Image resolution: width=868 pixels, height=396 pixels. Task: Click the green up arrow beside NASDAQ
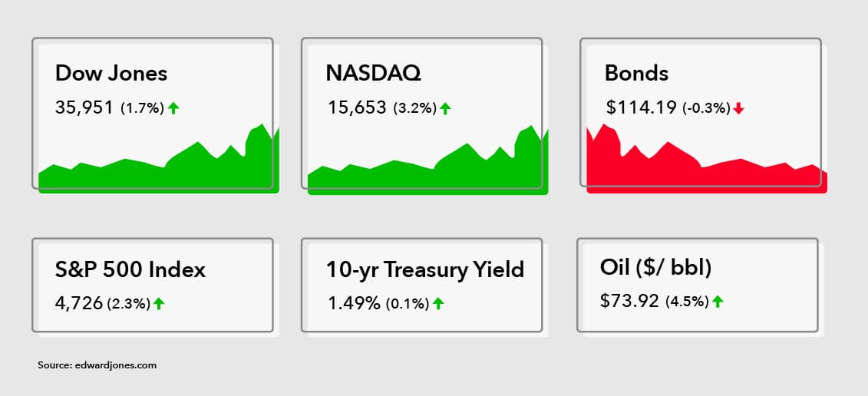pyautogui.click(x=445, y=108)
